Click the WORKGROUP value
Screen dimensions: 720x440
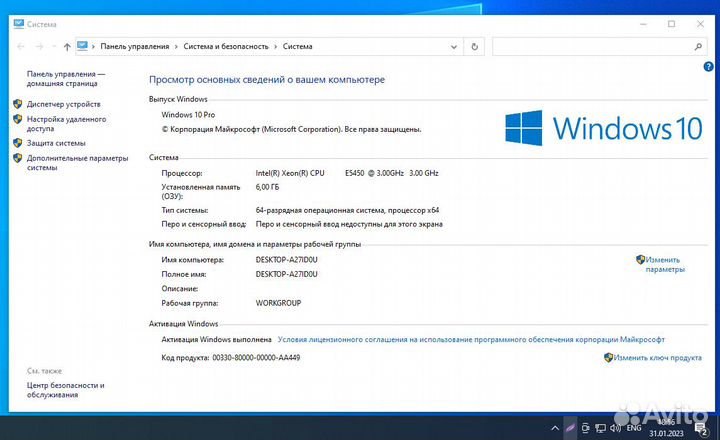click(278, 303)
